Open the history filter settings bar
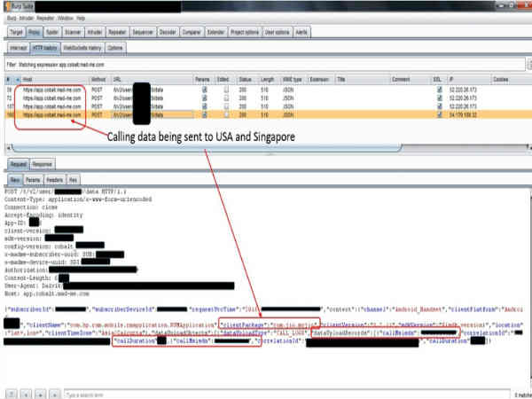 point(266,65)
